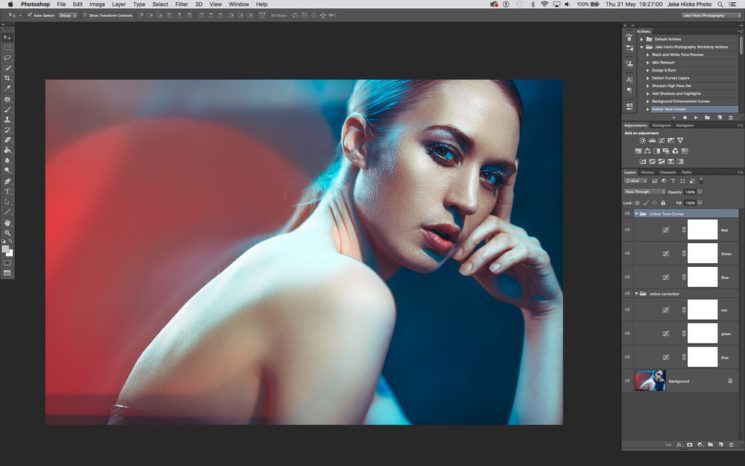This screenshot has width=745, height=466.
Task: Add a Brightness/Contrast adjustment
Action: [x=642, y=141]
